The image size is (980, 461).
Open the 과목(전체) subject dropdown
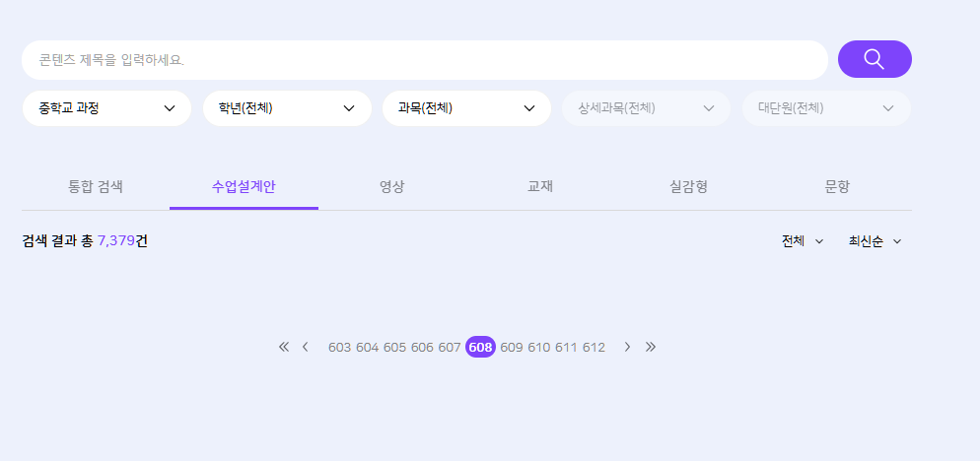click(x=466, y=108)
